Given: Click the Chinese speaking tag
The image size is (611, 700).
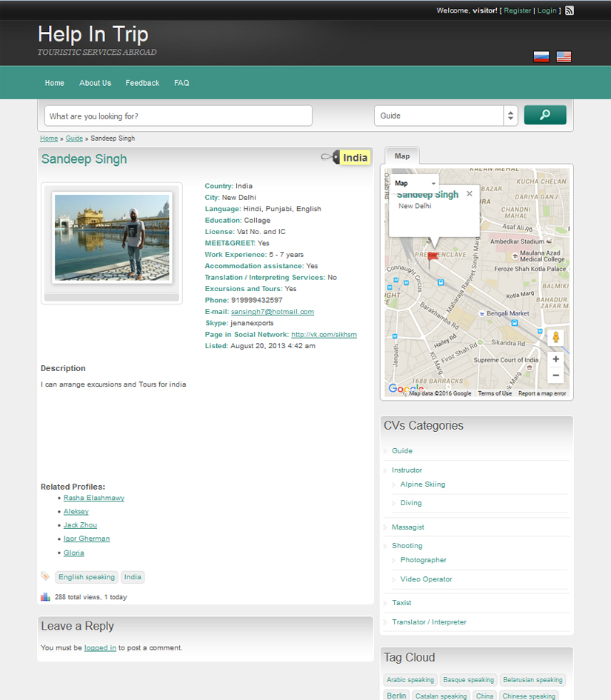Looking at the screenshot, I should [x=529, y=696].
